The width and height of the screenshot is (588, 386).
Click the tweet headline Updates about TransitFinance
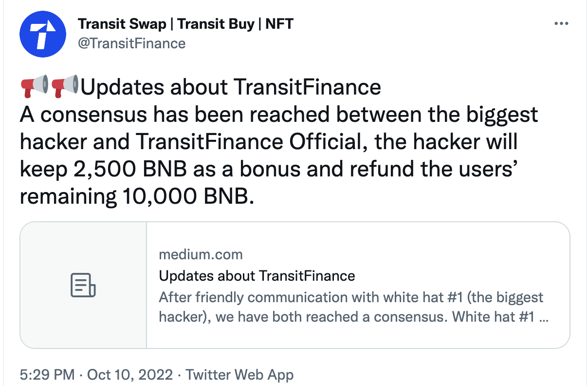(x=231, y=87)
